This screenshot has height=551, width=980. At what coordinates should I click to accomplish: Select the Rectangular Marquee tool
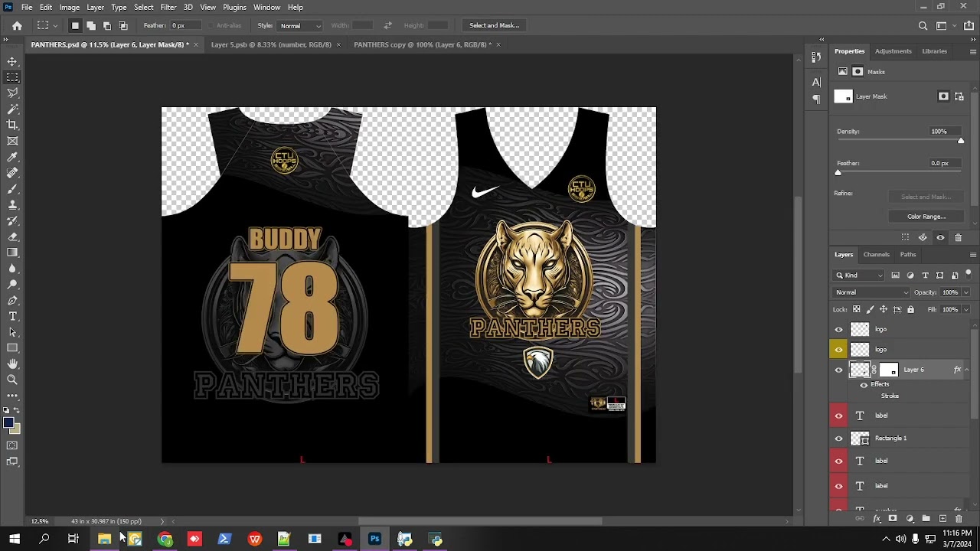click(x=12, y=77)
